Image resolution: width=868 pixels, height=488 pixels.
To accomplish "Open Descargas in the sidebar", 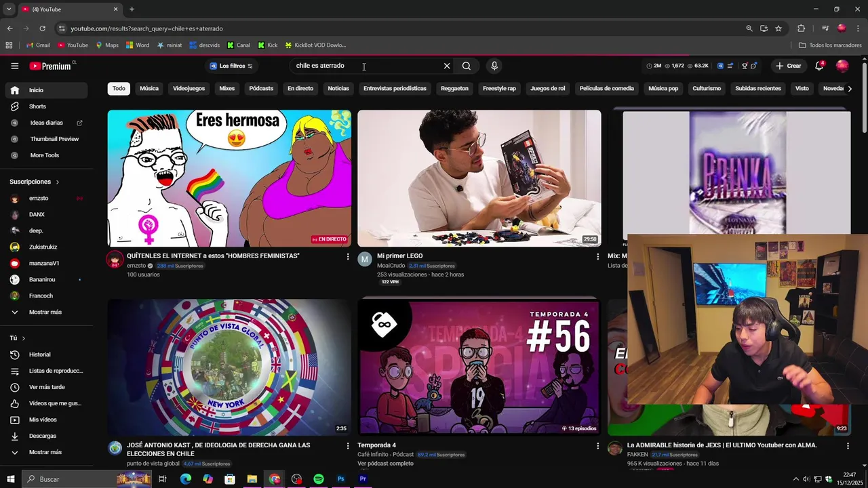I will [46, 436].
